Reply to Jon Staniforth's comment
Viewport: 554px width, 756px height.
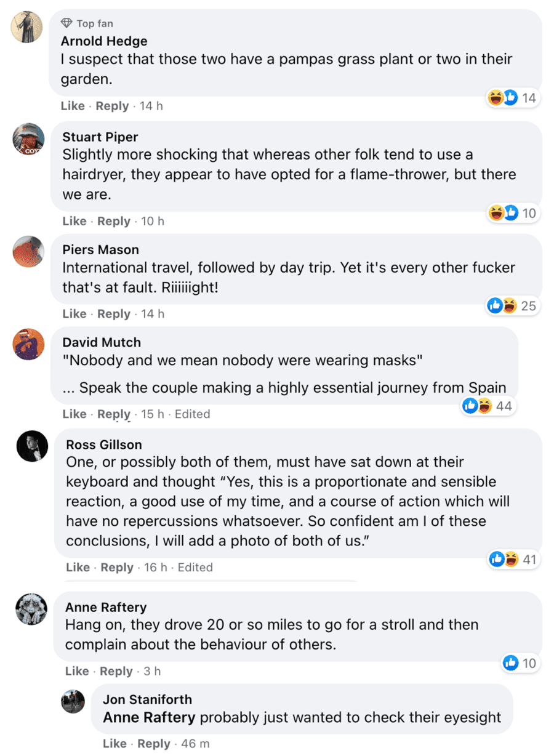[153, 744]
